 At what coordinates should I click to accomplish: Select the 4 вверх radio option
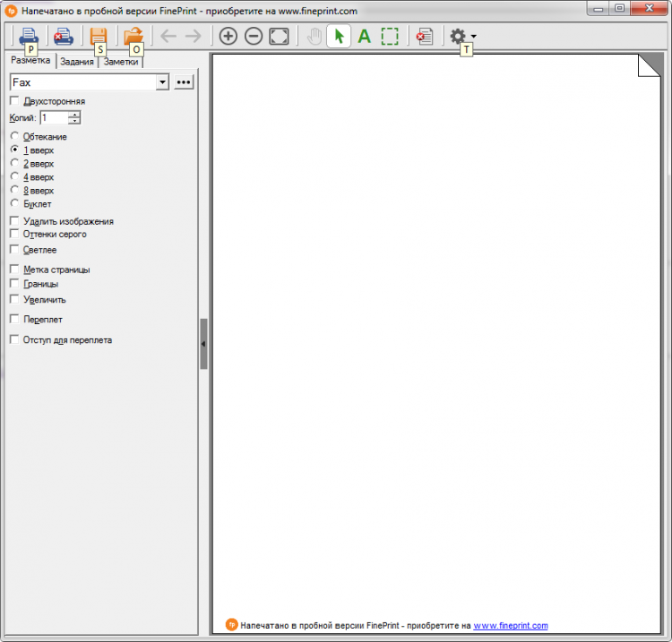pyautogui.click(x=14, y=176)
